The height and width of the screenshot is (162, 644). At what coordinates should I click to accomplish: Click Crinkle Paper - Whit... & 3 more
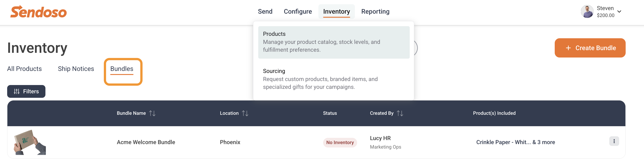pos(516,142)
